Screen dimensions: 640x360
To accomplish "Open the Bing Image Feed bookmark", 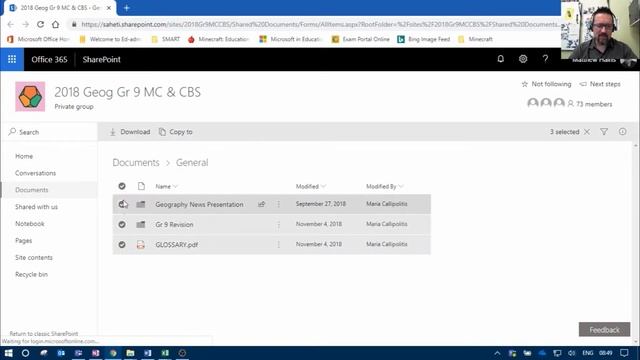I will point(424,39).
